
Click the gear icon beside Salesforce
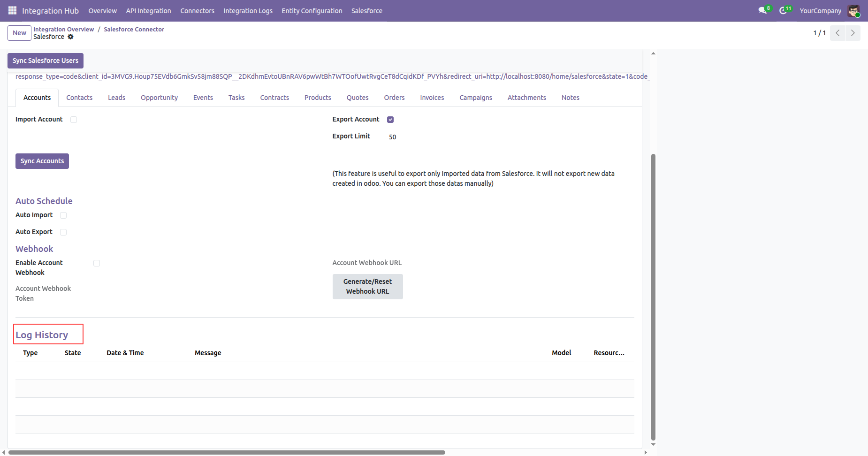point(70,37)
